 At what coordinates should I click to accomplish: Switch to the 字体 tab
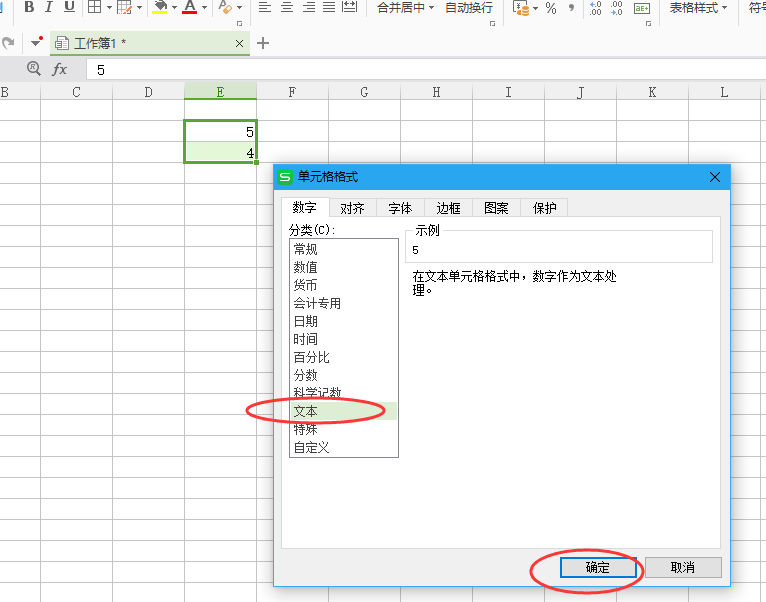(x=400, y=208)
